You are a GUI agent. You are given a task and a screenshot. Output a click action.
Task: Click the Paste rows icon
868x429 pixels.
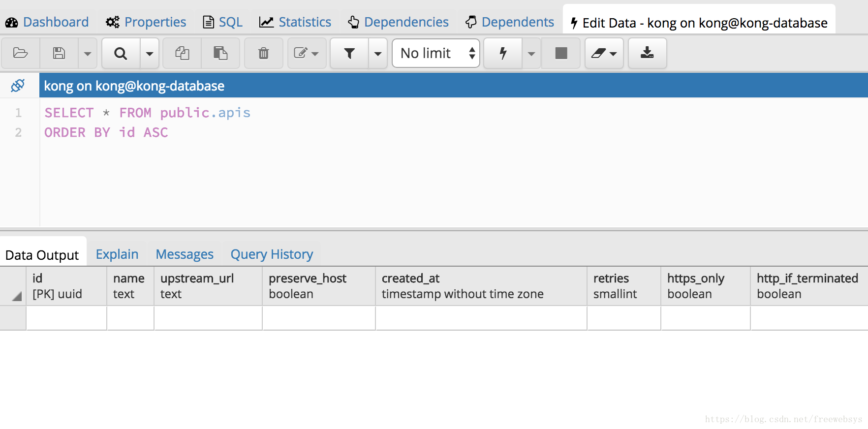click(x=220, y=53)
